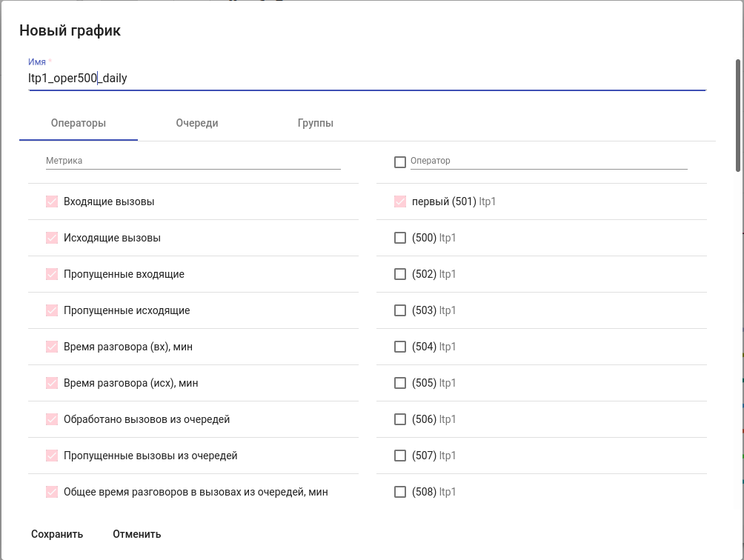The image size is (744, 560).
Task: Toggle Обработано вызовов из очередей checkbox
Action: 52,419
